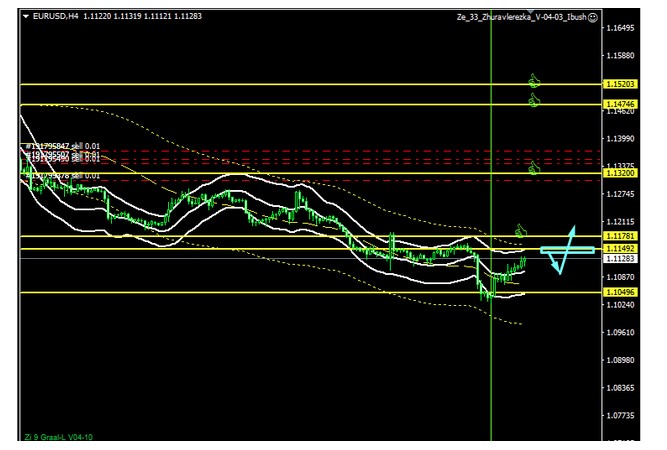
Task: Click the 1.11492 yellow price label
Action: [620, 248]
